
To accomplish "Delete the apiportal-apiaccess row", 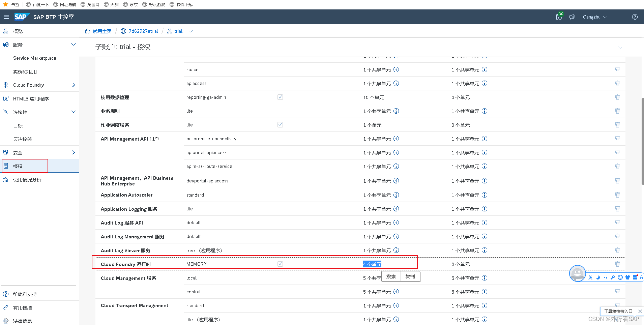I will 617,152.
